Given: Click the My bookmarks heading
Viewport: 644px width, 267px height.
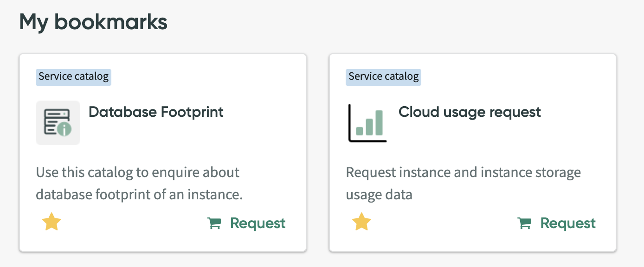Looking at the screenshot, I should tap(93, 21).
